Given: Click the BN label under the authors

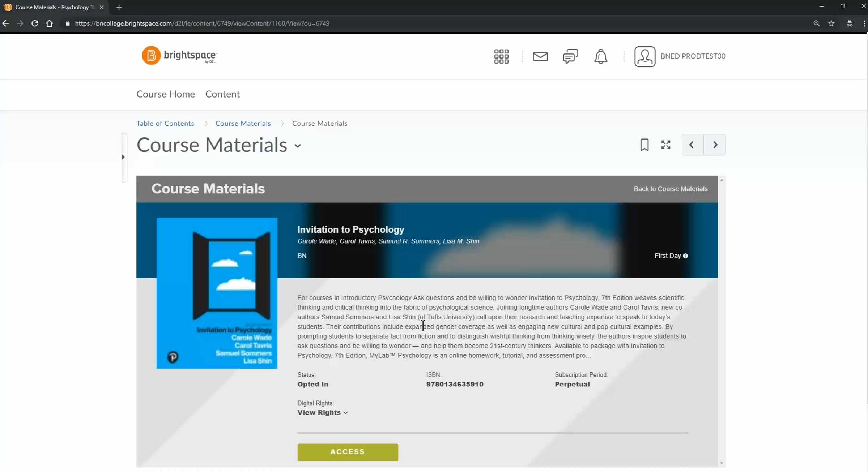Looking at the screenshot, I should tap(302, 256).
